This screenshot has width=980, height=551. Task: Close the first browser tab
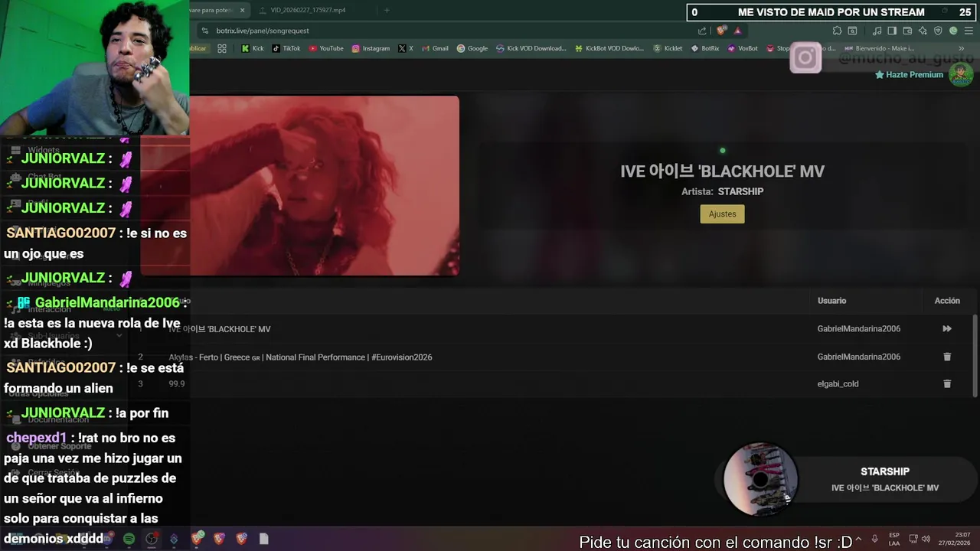coord(243,10)
